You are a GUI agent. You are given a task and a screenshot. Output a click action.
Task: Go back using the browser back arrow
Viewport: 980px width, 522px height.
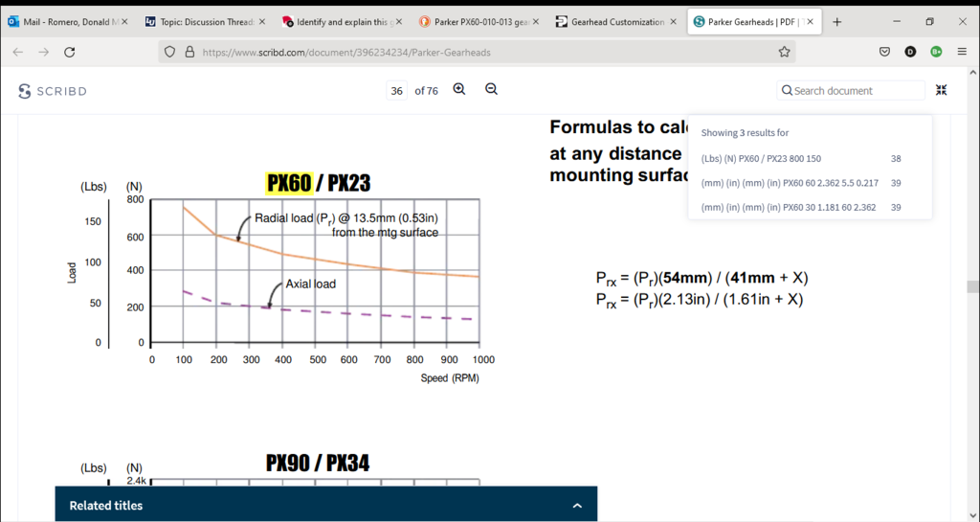click(18, 52)
